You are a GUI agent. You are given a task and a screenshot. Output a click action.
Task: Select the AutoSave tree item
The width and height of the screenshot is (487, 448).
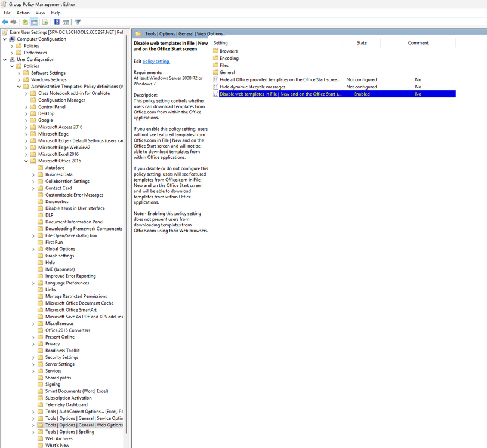(x=55, y=168)
